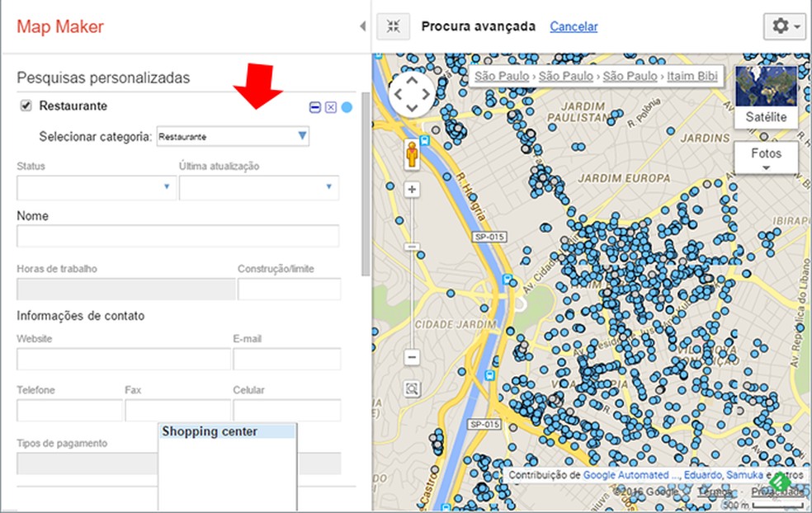Minimize the Restaurante search panel
Image resolution: width=812 pixels, height=513 pixels.
point(315,107)
